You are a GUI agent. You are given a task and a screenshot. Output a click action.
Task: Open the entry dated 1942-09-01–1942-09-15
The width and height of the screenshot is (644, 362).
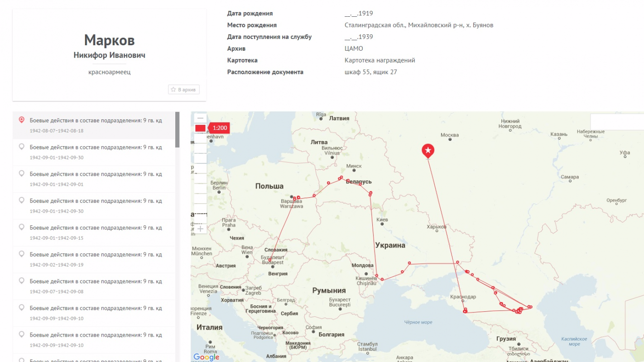pos(96,228)
